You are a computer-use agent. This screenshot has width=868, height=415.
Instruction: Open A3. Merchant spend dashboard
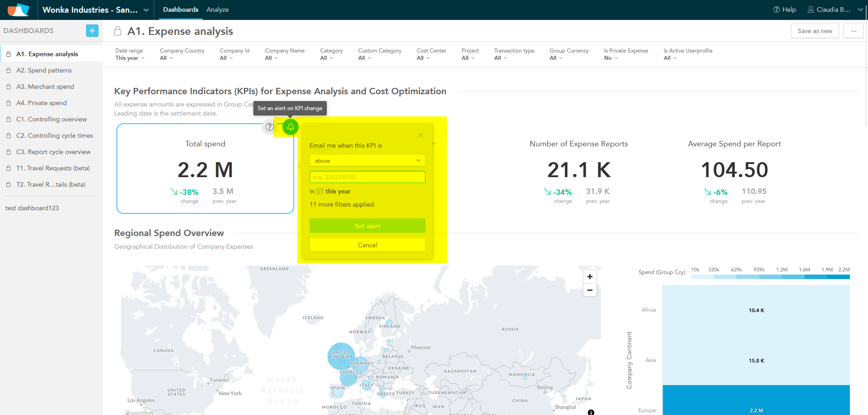point(45,87)
